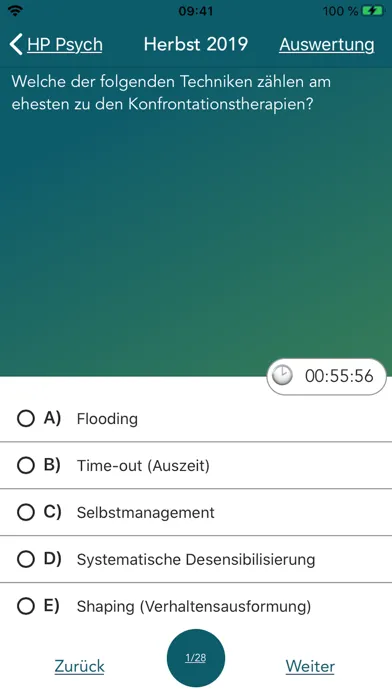Select radio button for answer B
This screenshot has height=696, width=392.
(26, 465)
